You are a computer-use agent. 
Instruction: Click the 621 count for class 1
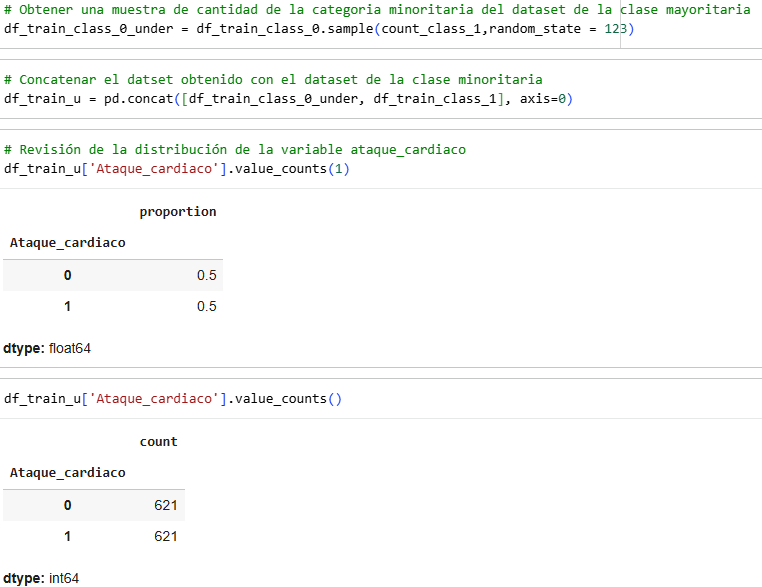pos(166,536)
